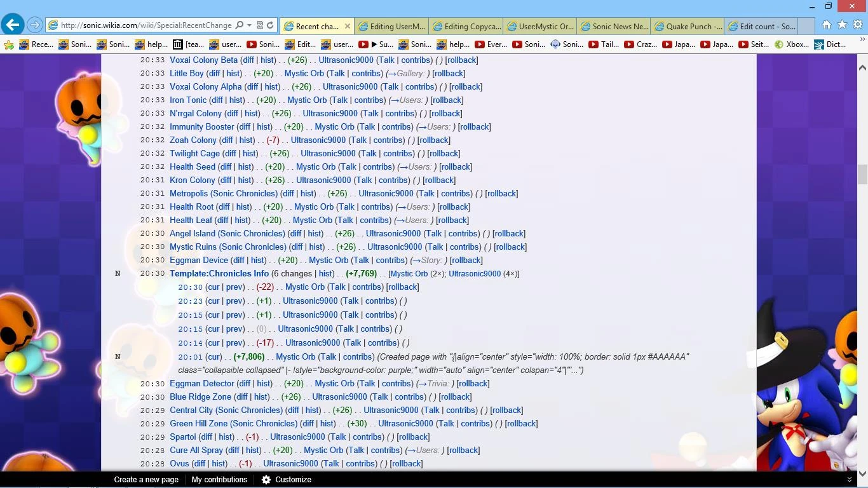Click the Compatibility View icon in address bar
868x488 pixels.
tap(260, 25)
